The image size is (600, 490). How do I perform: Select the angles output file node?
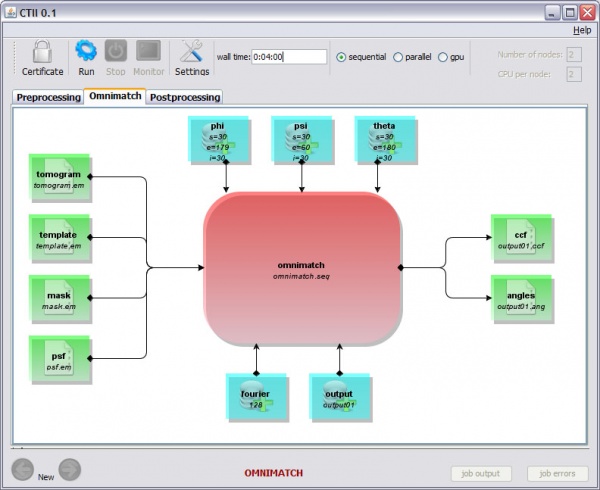pos(520,300)
